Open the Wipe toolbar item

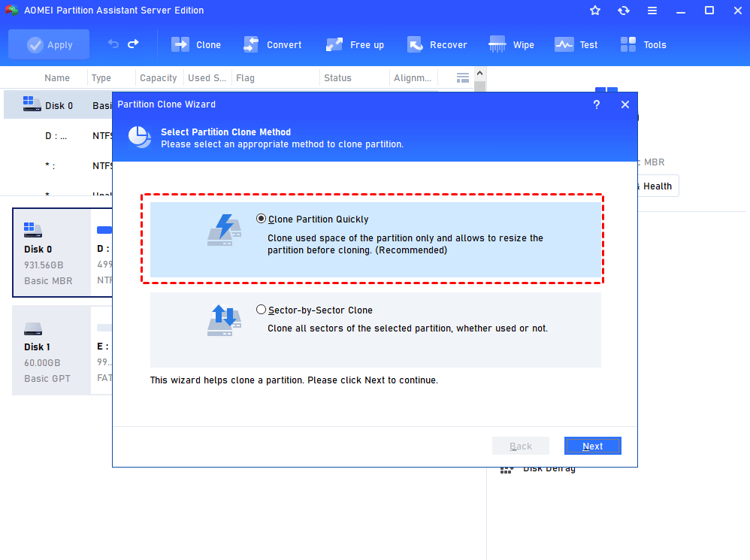pos(511,44)
